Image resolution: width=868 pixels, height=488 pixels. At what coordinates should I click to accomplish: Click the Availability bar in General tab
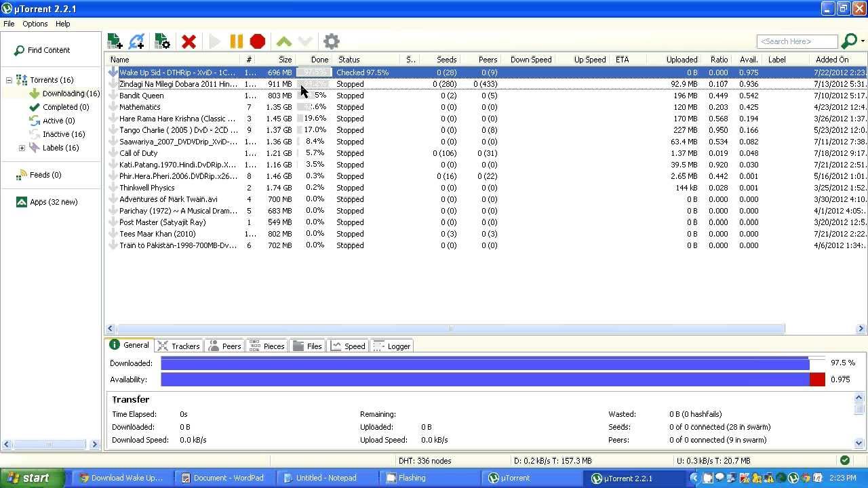coord(493,380)
